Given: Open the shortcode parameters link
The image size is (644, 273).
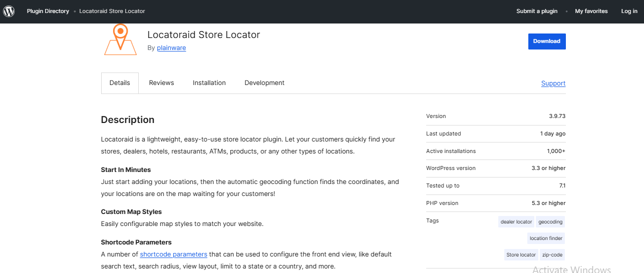Looking at the screenshot, I should click(173, 254).
